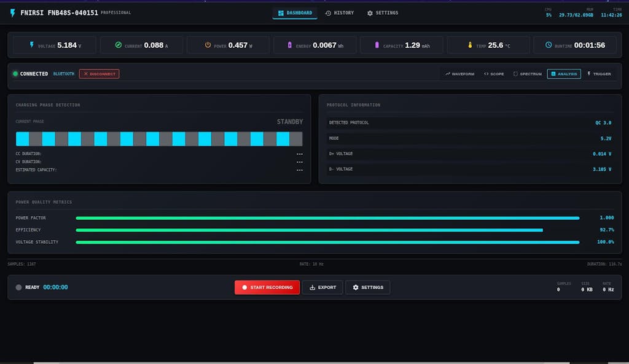This screenshot has height=364, width=629.
Task: Click the voltage bolt icon
Action: click(33, 45)
